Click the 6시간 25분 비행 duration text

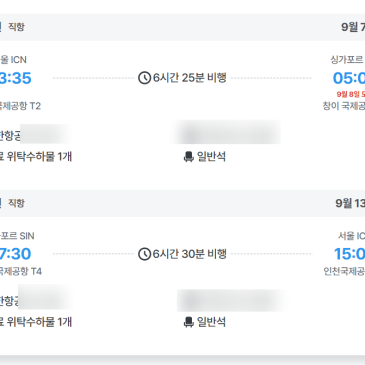click(x=190, y=78)
